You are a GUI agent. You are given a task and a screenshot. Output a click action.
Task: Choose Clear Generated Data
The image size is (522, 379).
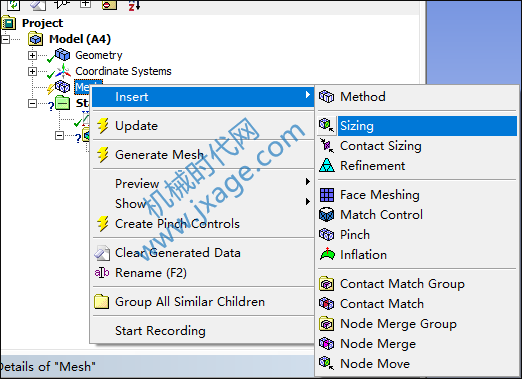203,253
